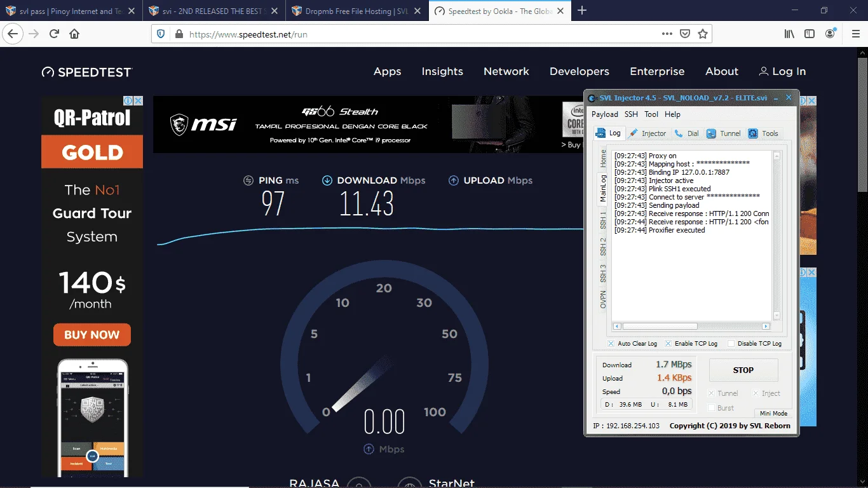Toggle the Tunnel checkbox in SVL Injector

[712, 393]
